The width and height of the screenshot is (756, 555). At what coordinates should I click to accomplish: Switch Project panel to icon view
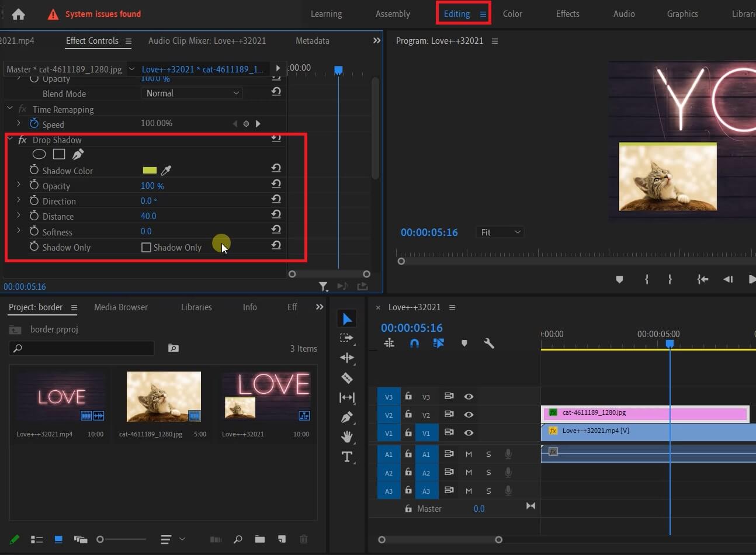coord(58,539)
